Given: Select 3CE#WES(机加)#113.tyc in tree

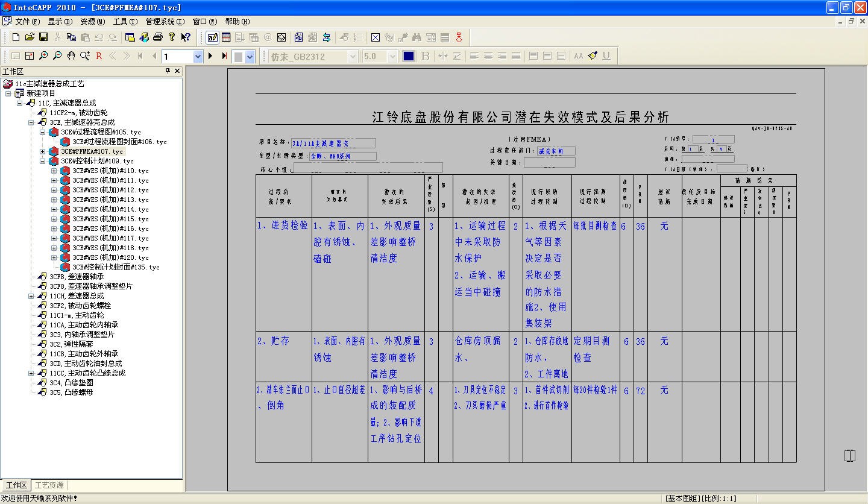Looking at the screenshot, I should pyautogui.click(x=110, y=200).
